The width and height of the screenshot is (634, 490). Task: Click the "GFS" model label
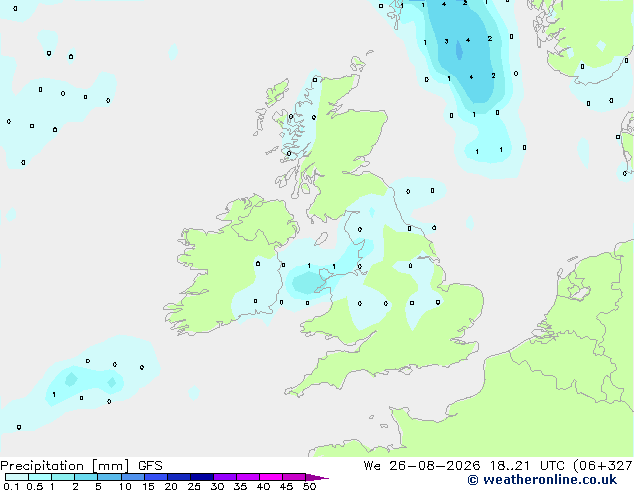tap(150, 466)
